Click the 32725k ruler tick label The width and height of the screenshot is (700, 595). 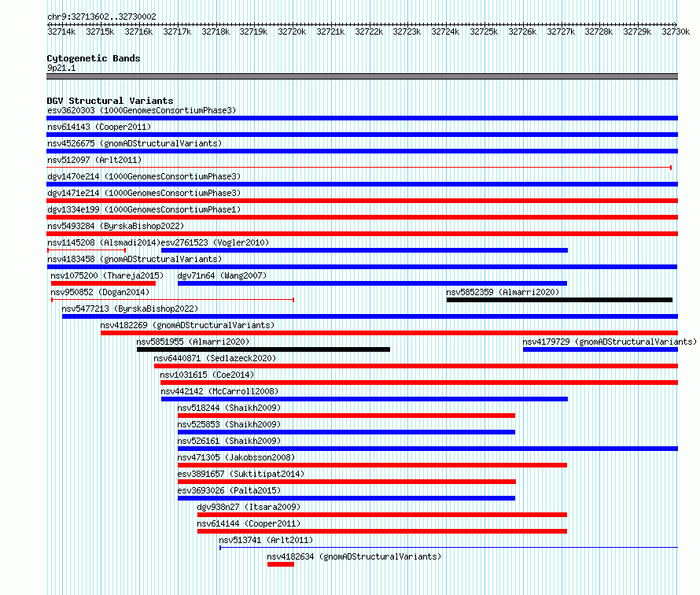click(x=484, y=31)
